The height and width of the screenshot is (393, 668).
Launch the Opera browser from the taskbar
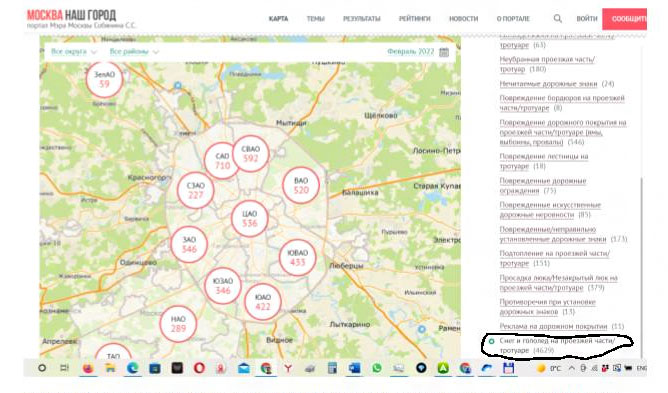point(199,368)
